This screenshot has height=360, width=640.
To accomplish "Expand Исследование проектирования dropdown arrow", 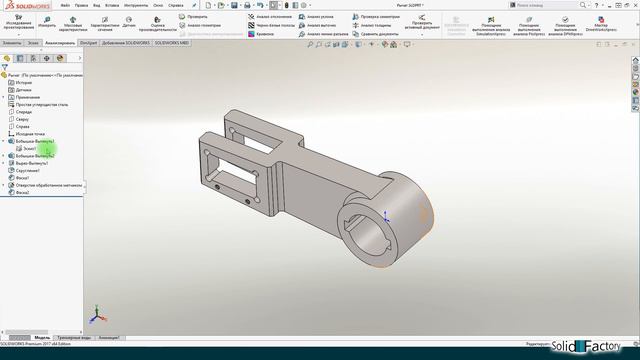I will tap(18, 34).
